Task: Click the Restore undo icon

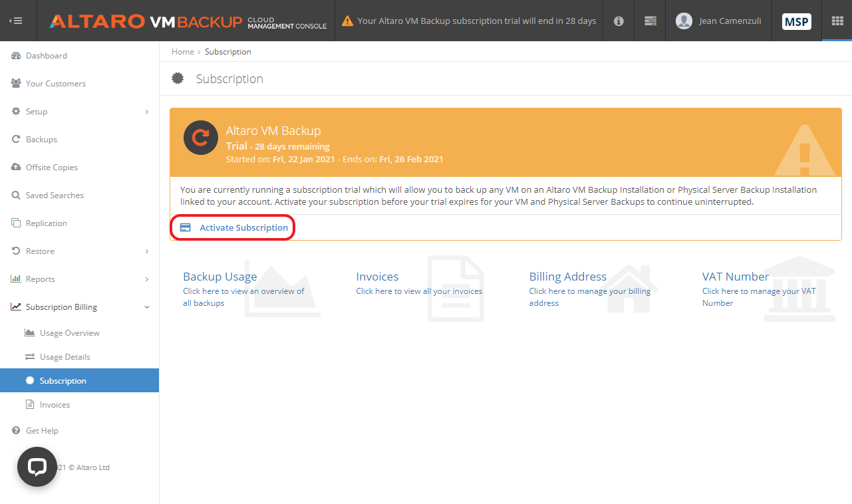Action: coord(16,251)
